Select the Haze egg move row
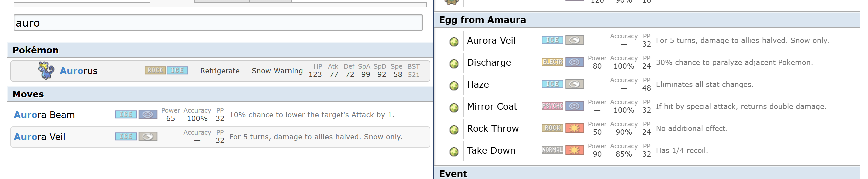The height and width of the screenshot is (179, 868). tap(647, 84)
